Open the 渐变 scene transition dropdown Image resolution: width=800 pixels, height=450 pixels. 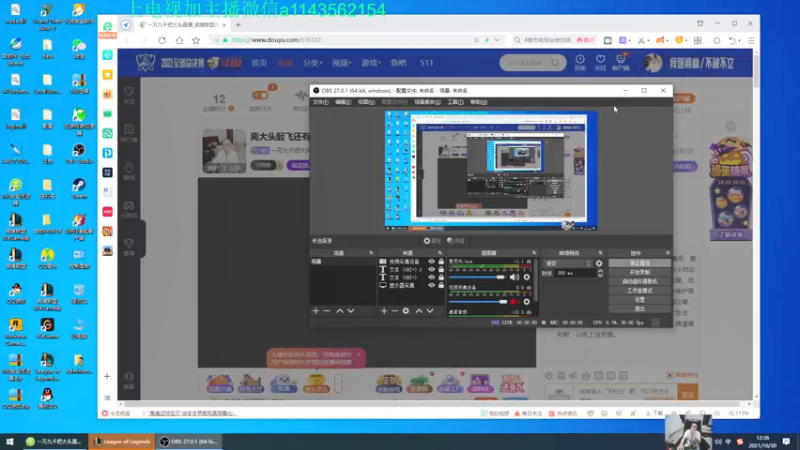point(568,263)
